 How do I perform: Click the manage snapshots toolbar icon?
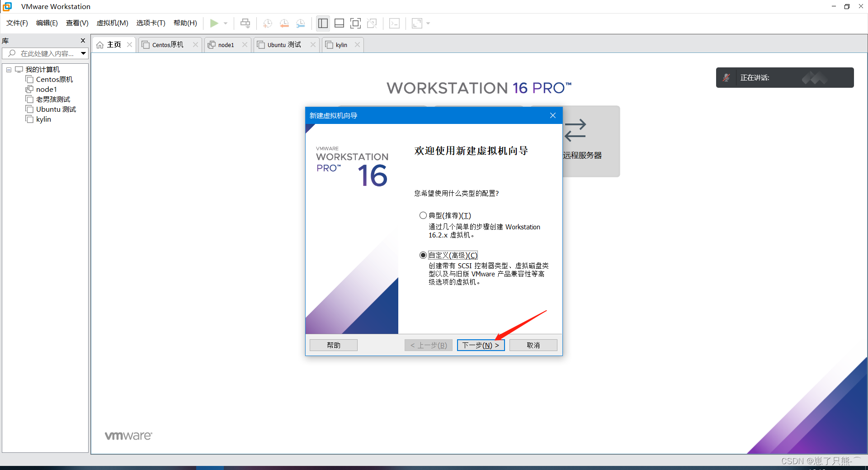(301, 23)
